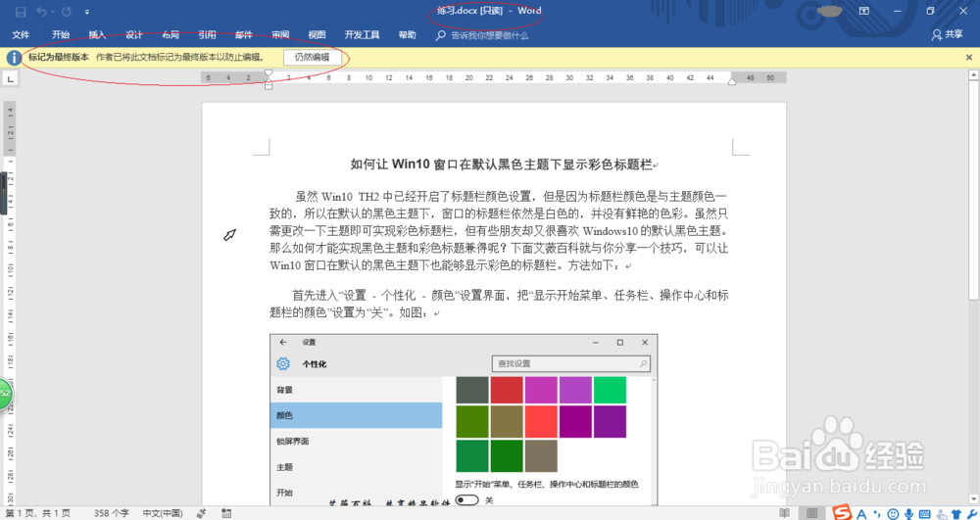Click the 仍然编辑 button

pyautogui.click(x=313, y=58)
